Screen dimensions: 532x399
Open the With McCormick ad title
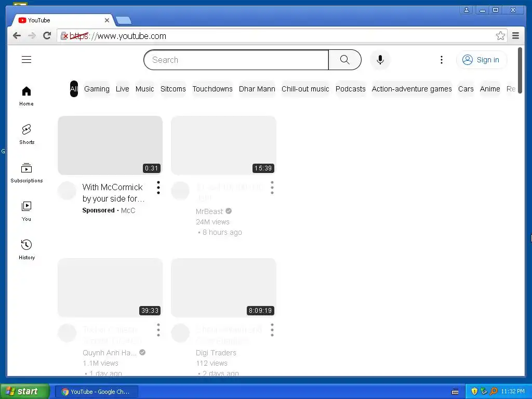coord(114,193)
